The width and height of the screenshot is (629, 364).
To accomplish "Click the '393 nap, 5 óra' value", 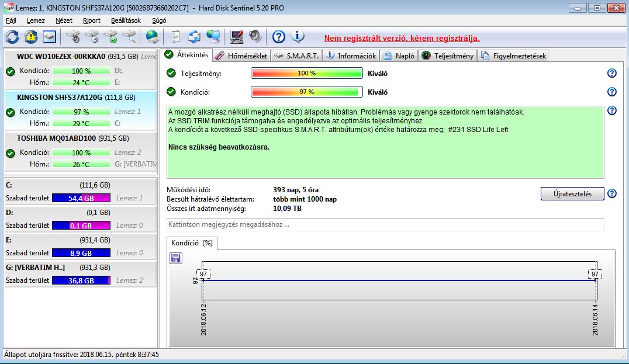I will click(x=296, y=190).
